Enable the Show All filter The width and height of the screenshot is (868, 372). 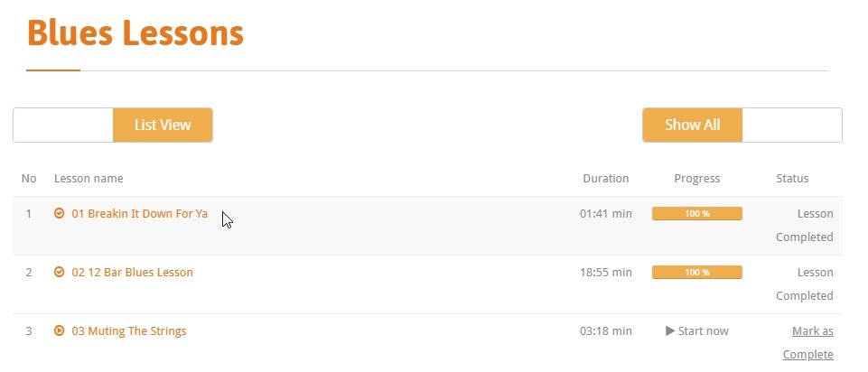692,126
